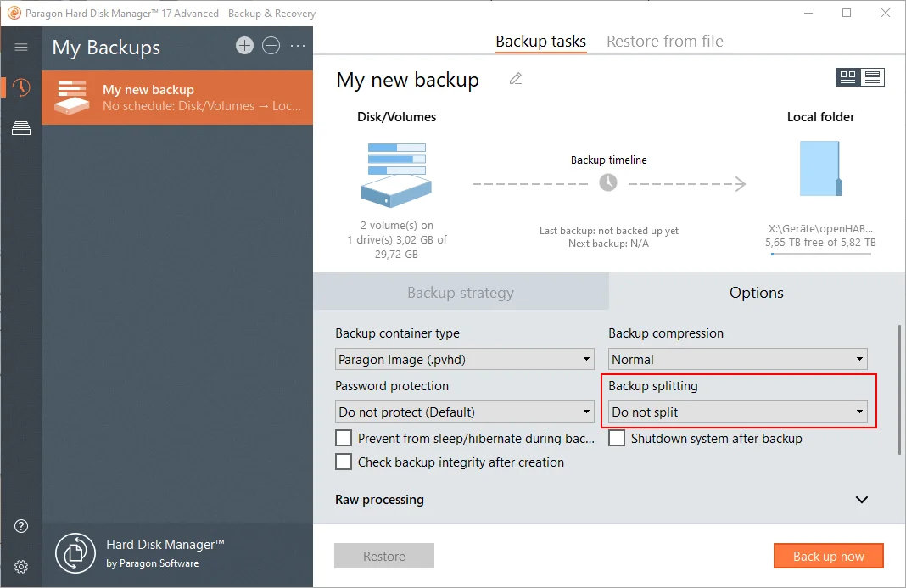Click the X:\Geräte\openHAB... destination path

[x=820, y=228]
